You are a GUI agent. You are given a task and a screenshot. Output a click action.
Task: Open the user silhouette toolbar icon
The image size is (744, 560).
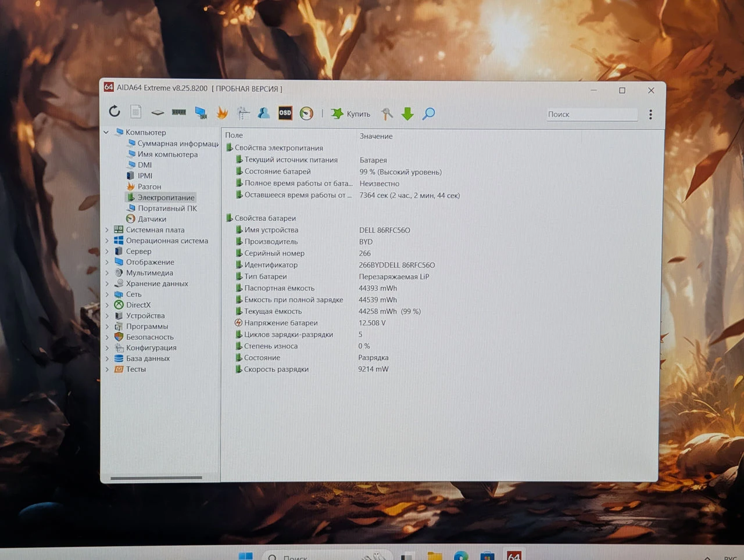point(264,113)
